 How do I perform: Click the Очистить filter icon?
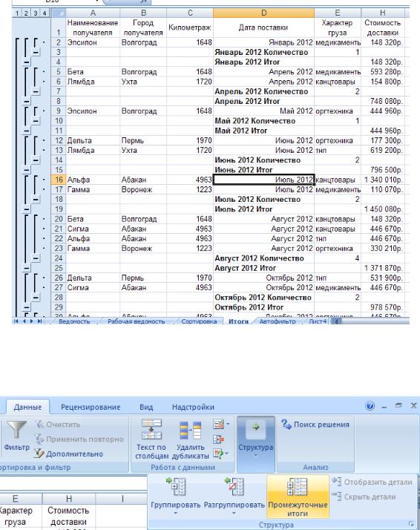[39, 424]
